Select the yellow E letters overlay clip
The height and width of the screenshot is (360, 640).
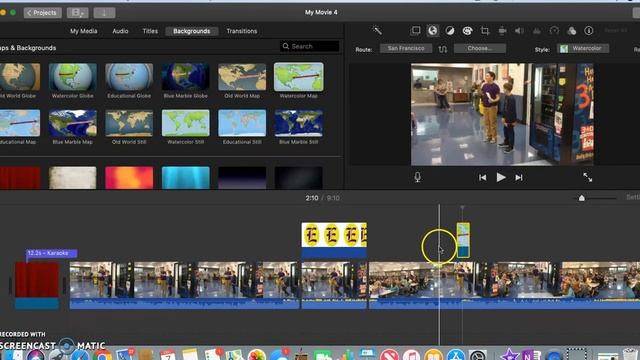pyautogui.click(x=334, y=240)
